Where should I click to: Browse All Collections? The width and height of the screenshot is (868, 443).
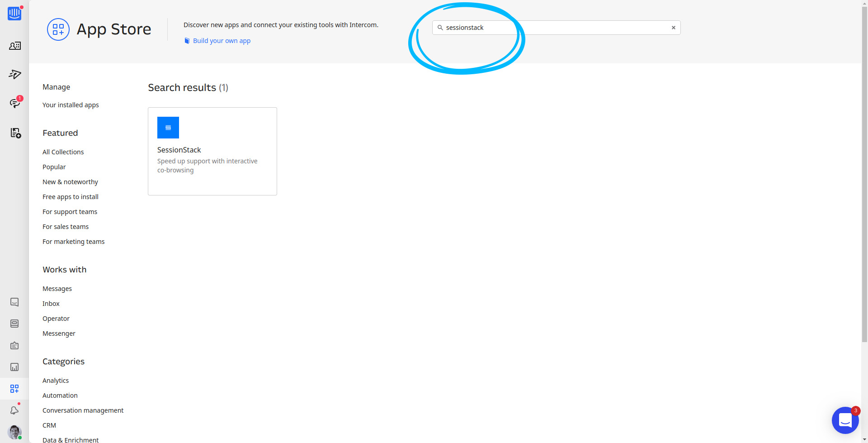click(63, 152)
